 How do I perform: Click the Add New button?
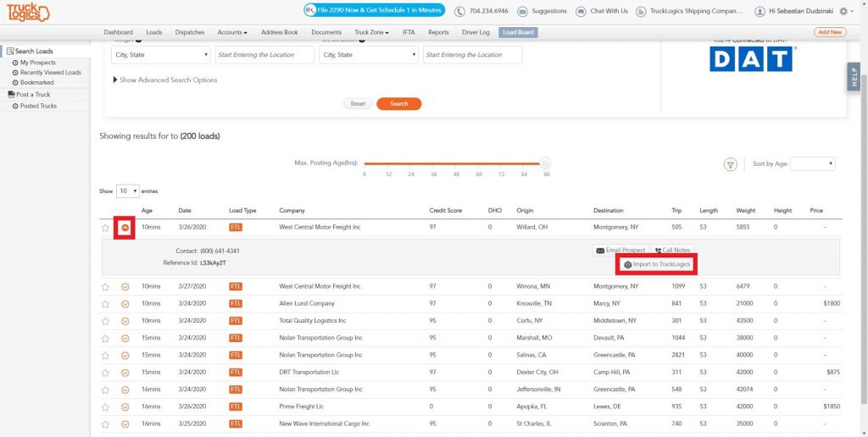click(x=830, y=32)
